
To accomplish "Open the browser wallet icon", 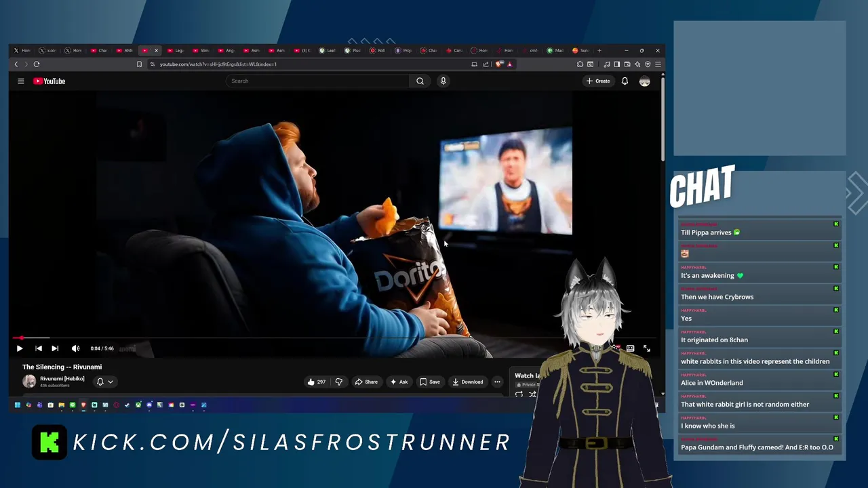I will point(627,64).
